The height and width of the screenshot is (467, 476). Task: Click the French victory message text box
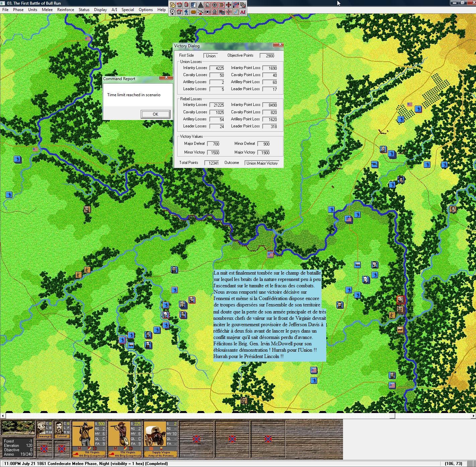tap(270, 315)
